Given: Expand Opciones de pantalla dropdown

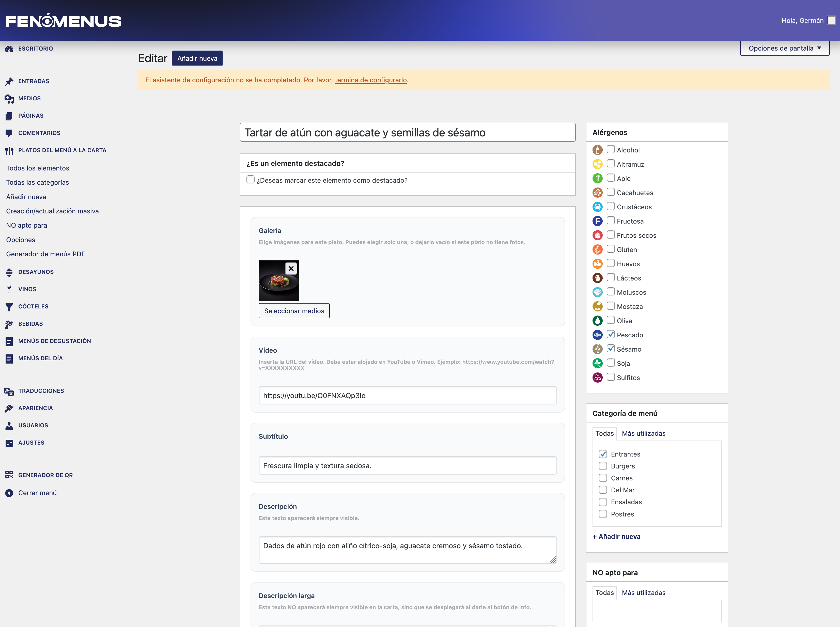Looking at the screenshot, I should (784, 48).
